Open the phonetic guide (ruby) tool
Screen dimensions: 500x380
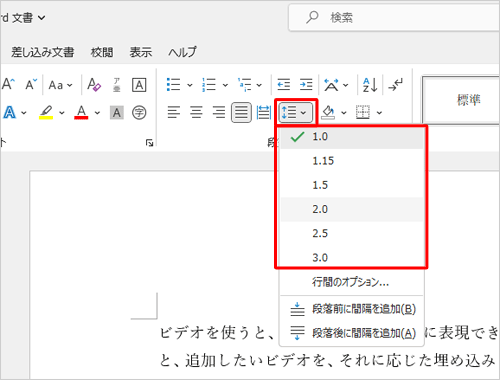pyautogui.click(x=117, y=85)
